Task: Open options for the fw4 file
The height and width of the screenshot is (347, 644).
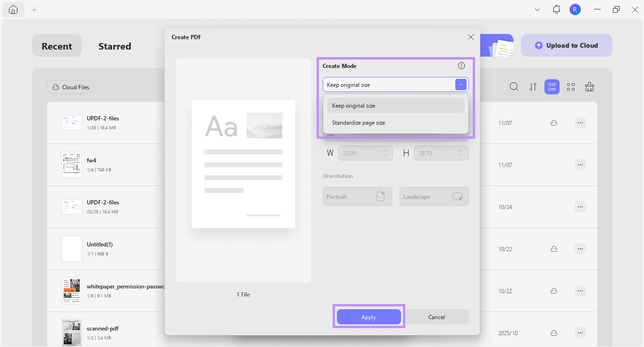Action: (580, 164)
